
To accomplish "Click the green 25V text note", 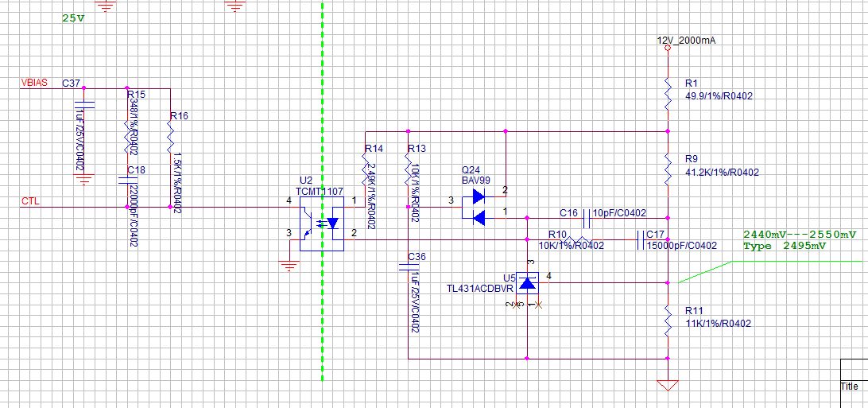I will [x=74, y=17].
